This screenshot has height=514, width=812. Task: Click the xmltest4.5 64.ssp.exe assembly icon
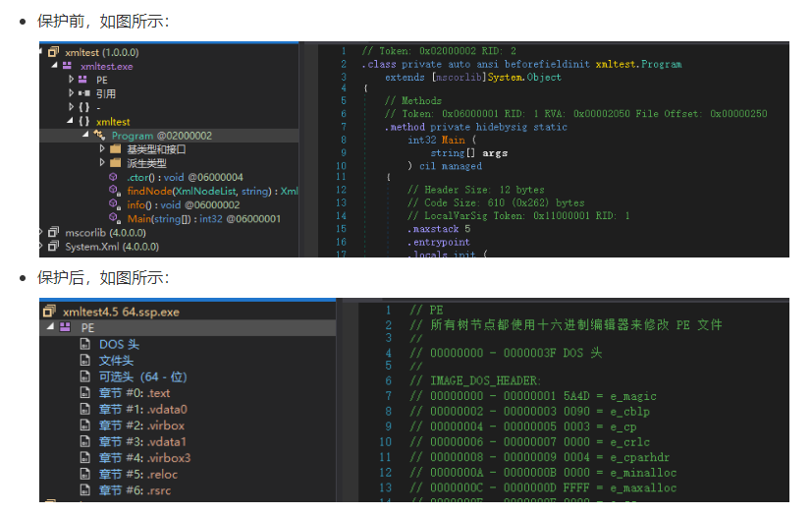point(49,312)
